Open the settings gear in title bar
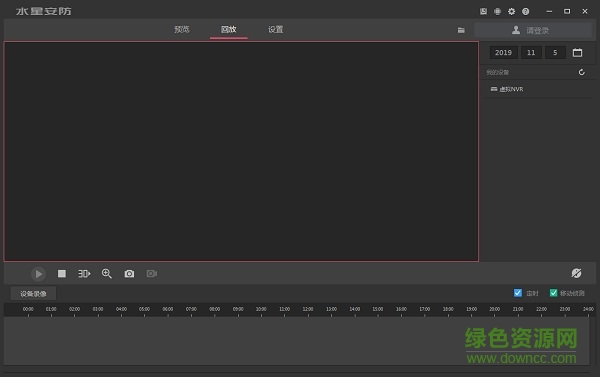The width and height of the screenshot is (600, 377). [x=511, y=11]
